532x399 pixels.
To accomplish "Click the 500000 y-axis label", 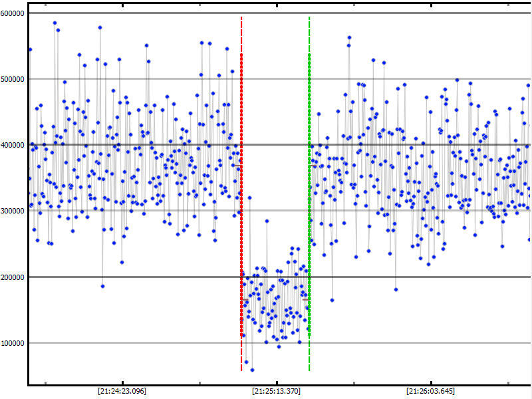I will pyautogui.click(x=13, y=79).
